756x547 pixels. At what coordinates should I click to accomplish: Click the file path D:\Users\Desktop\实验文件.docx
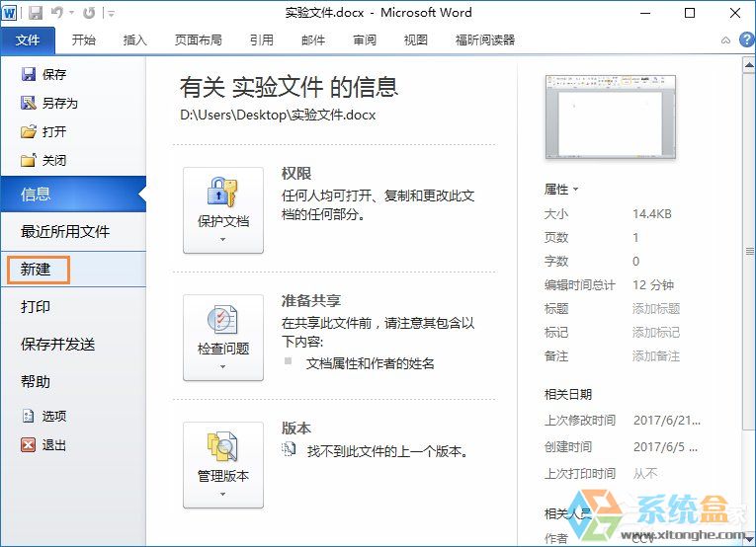click(278, 116)
